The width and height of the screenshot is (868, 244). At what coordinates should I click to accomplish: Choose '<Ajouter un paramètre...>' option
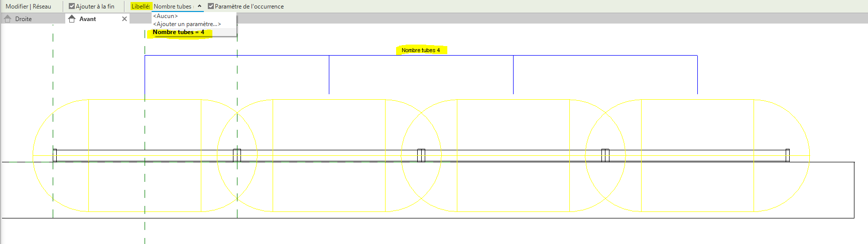click(x=187, y=24)
